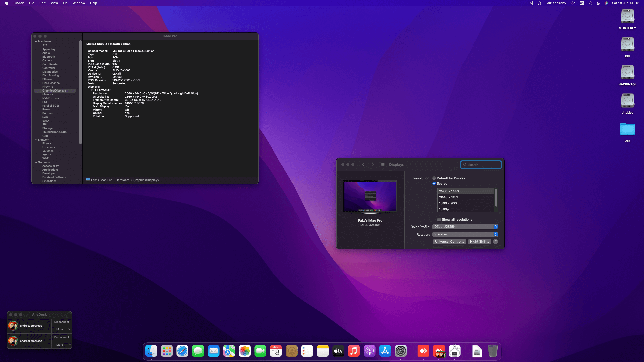Screen dimensions: 644x362
Task: Open Calendar showing JUN 18 in Dock
Action: 276,351
